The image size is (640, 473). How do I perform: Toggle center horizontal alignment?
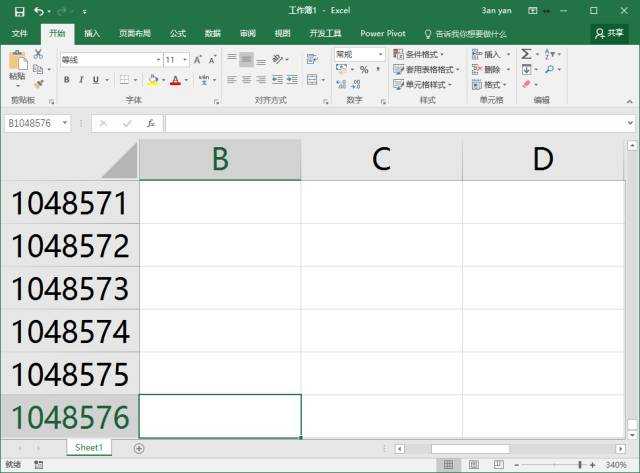246,80
